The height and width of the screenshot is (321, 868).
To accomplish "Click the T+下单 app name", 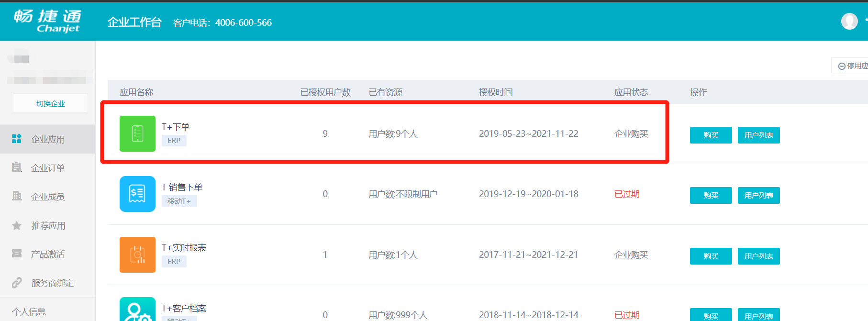I will [175, 127].
